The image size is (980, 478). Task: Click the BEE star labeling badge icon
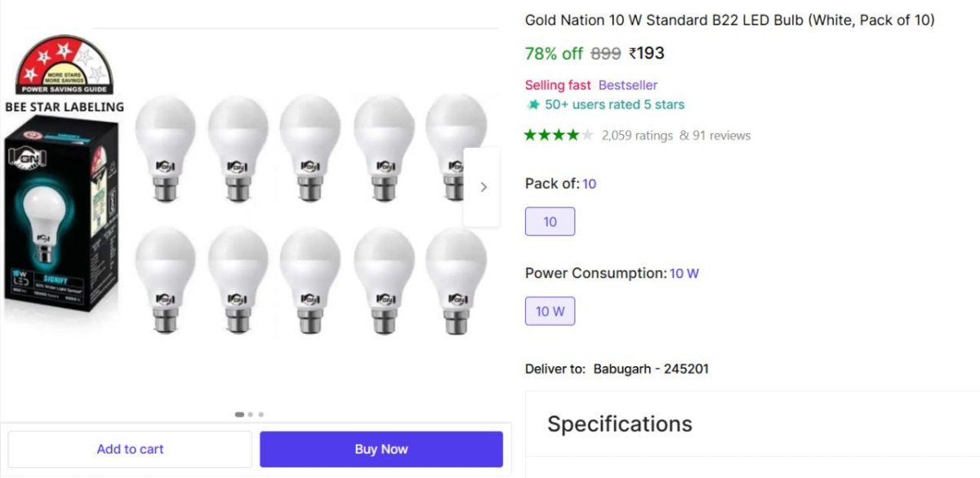(65, 65)
